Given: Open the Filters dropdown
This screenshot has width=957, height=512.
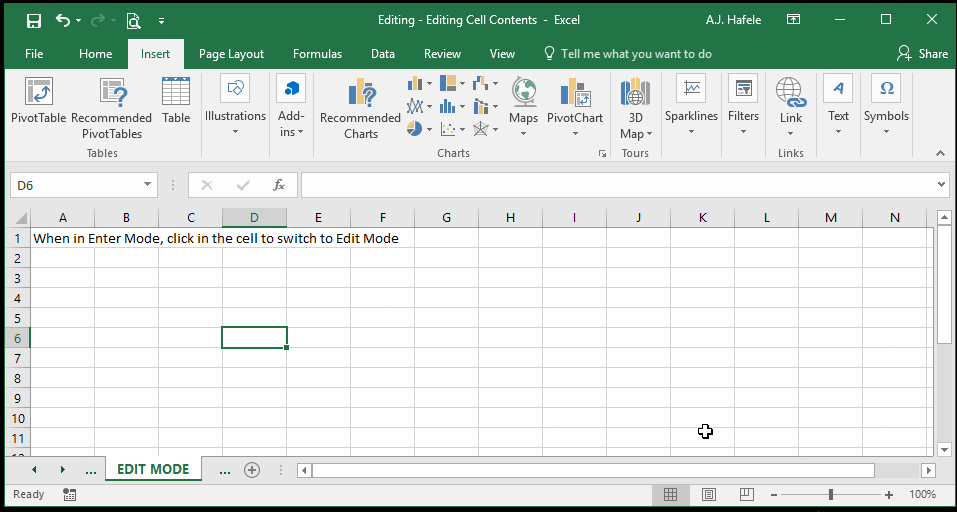Looking at the screenshot, I should [743, 106].
